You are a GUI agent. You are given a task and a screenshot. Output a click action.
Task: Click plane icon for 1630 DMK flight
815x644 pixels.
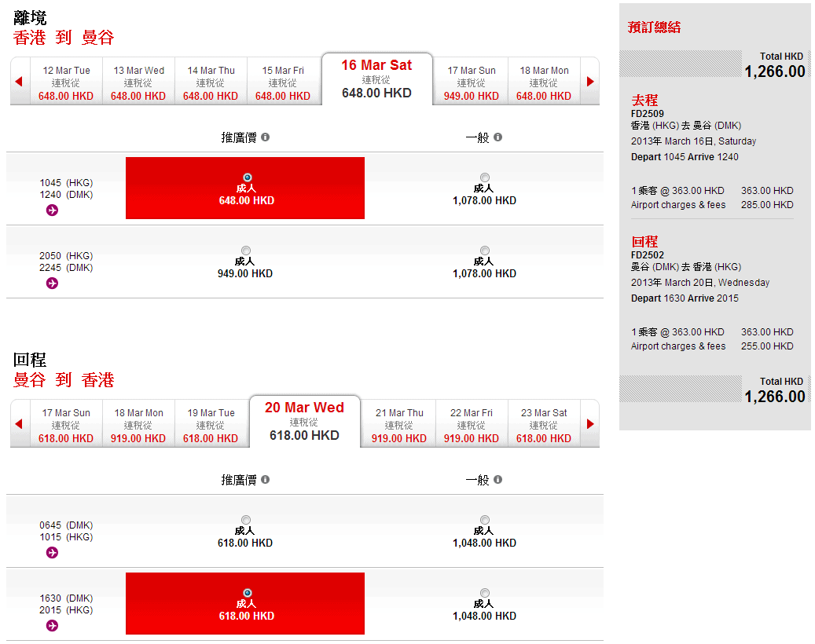(x=52, y=626)
